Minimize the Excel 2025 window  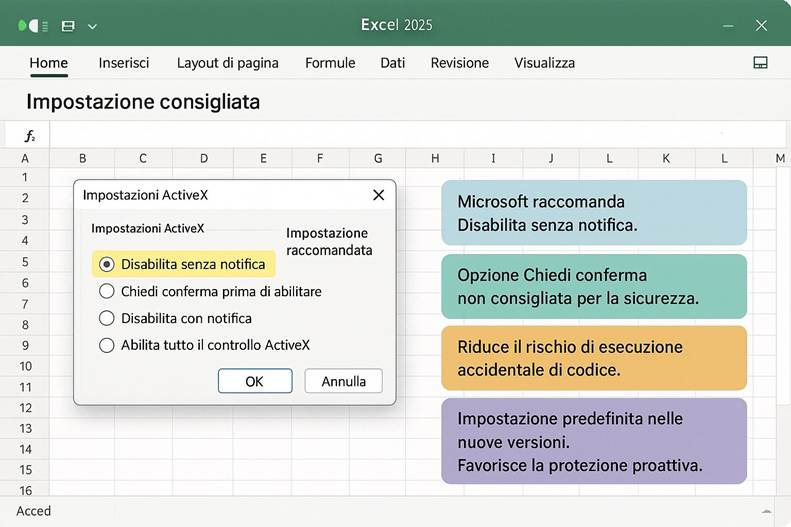point(728,26)
